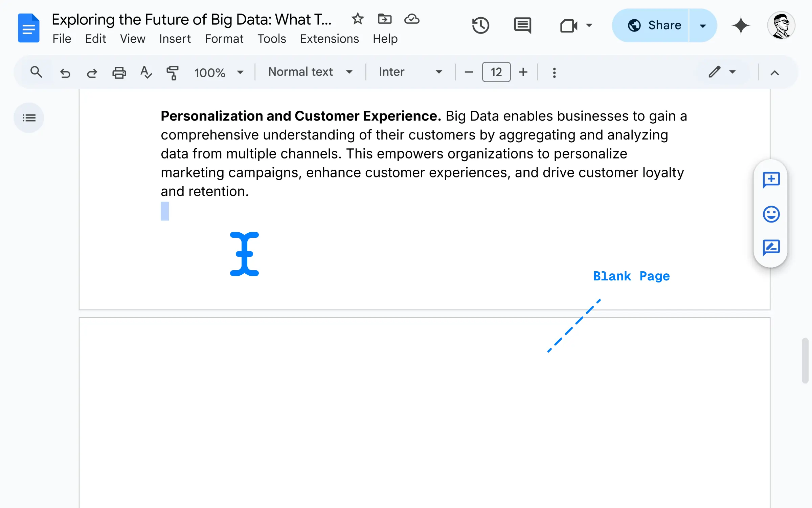Viewport: 812px width, 508px height.
Task: Click the suggest edits side icon
Action: [x=771, y=248]
